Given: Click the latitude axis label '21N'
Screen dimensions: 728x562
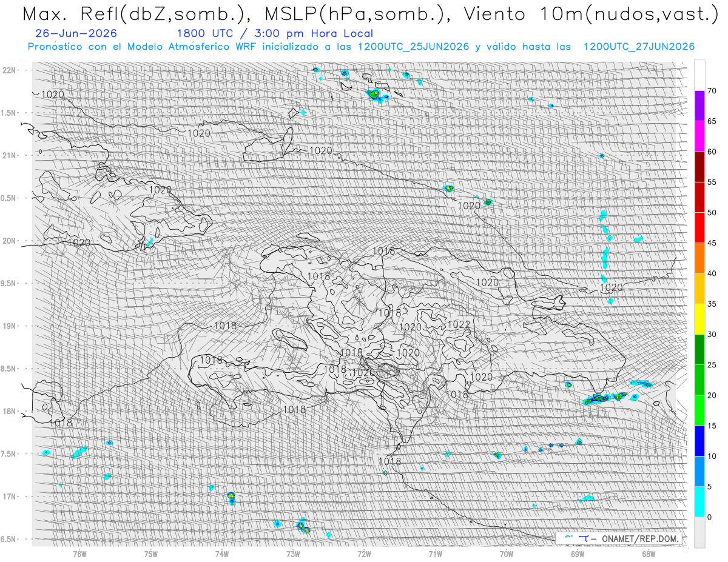Looking at the screenshot, I should 9,155.
